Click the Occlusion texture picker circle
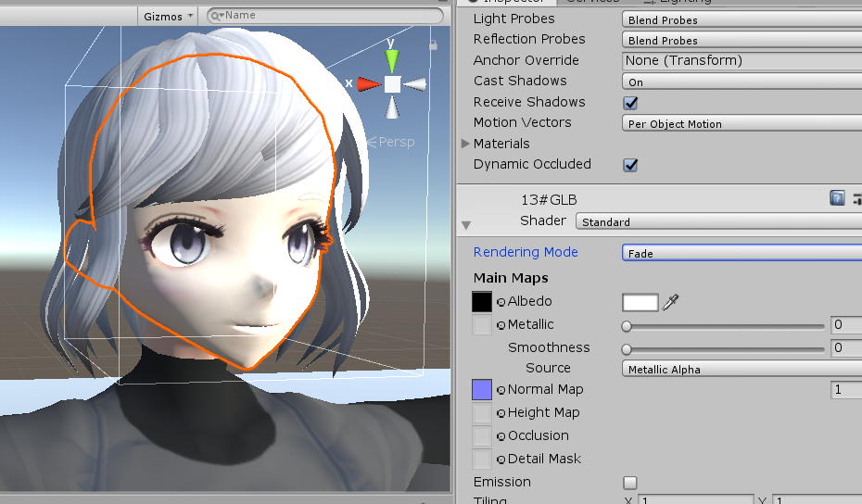862x504 pixels. 501,436
